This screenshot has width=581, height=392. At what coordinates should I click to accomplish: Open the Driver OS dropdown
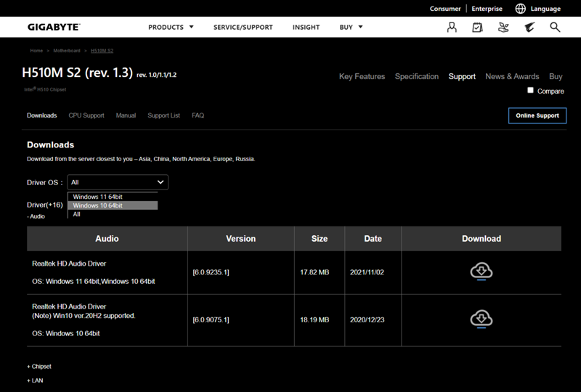(118, 182)
